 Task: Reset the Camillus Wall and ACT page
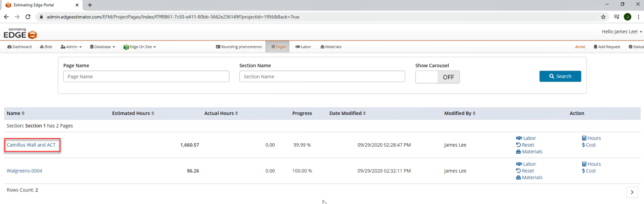coord(525,145)
